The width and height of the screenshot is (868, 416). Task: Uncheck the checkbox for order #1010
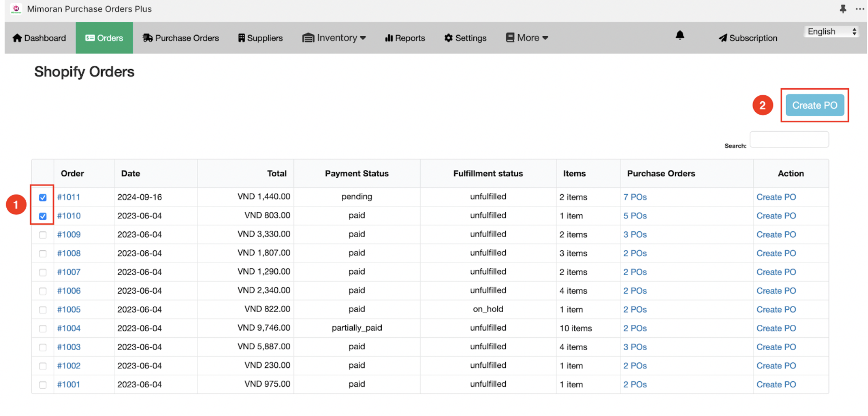point(43,216)
